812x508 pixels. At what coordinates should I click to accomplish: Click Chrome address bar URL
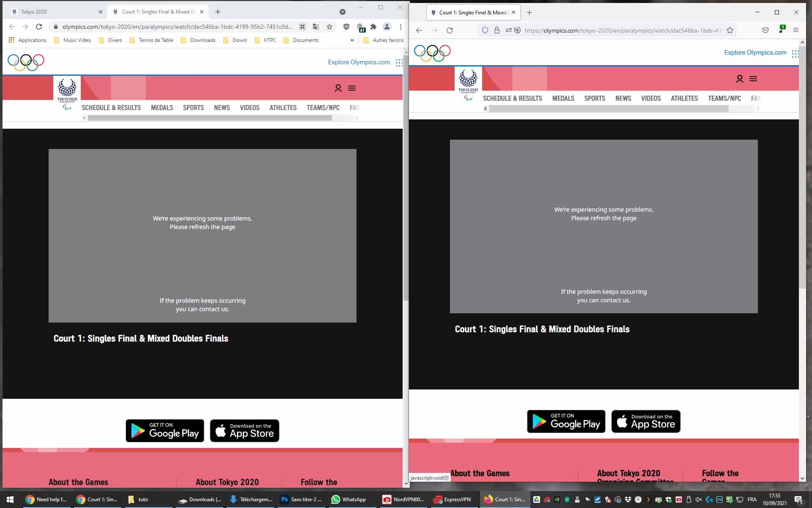[177, 27]
